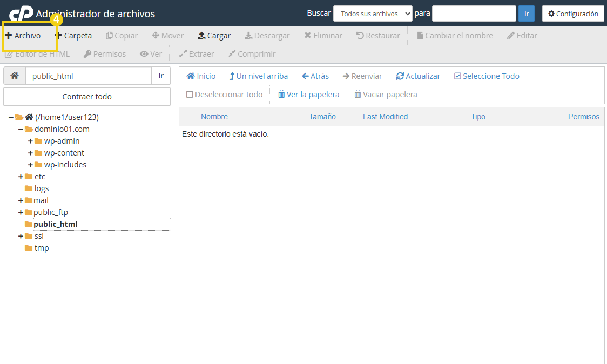
Task: Click Ir button next to path field
Action: point(161,76)
